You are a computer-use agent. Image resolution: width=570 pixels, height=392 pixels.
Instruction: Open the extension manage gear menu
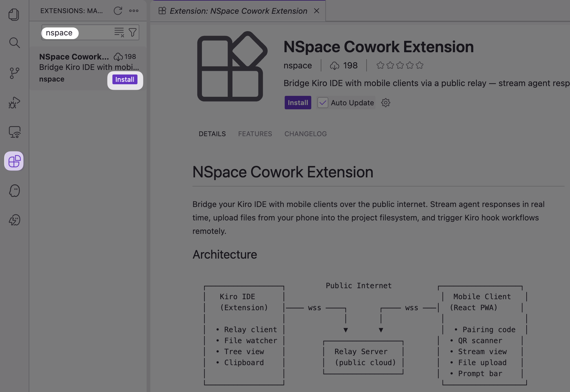point(385,103)
